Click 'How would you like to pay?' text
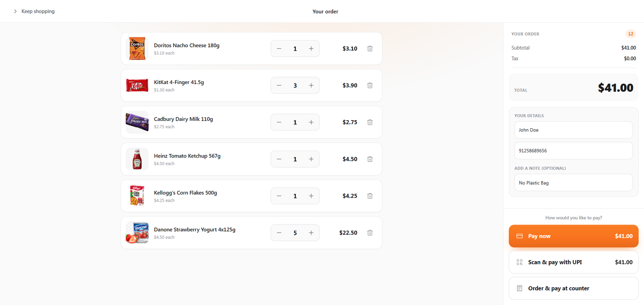 (574, 218)
